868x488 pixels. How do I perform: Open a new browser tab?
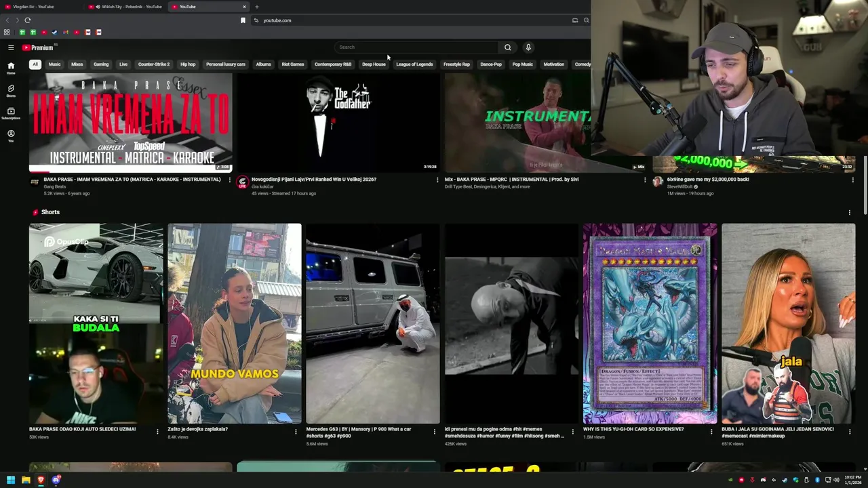(x=256, y=7)
